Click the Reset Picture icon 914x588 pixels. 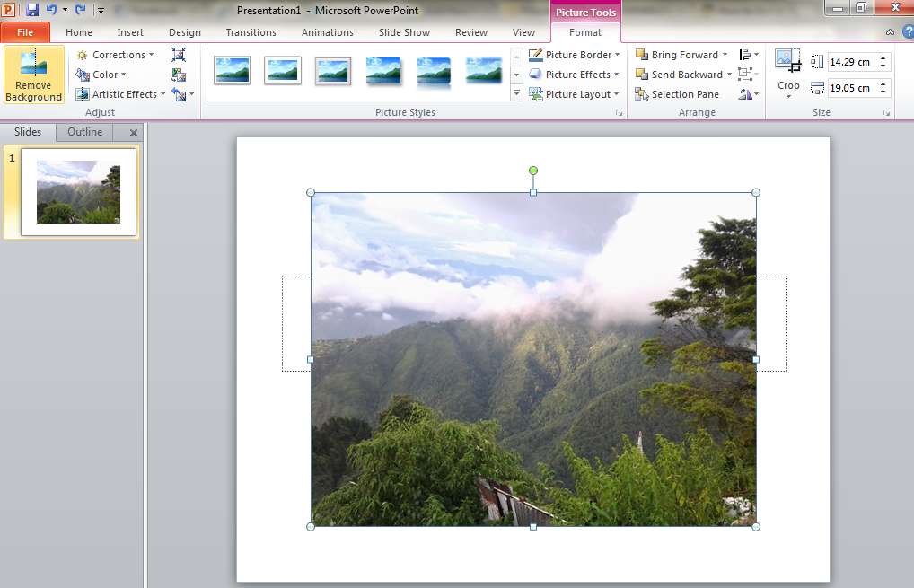(x=179, y=94)
